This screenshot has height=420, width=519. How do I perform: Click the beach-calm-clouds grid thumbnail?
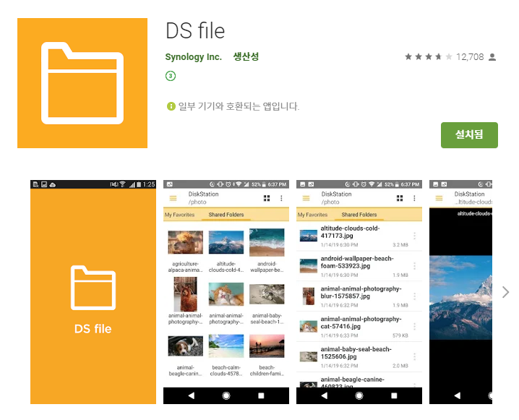[x=226, y=346]
